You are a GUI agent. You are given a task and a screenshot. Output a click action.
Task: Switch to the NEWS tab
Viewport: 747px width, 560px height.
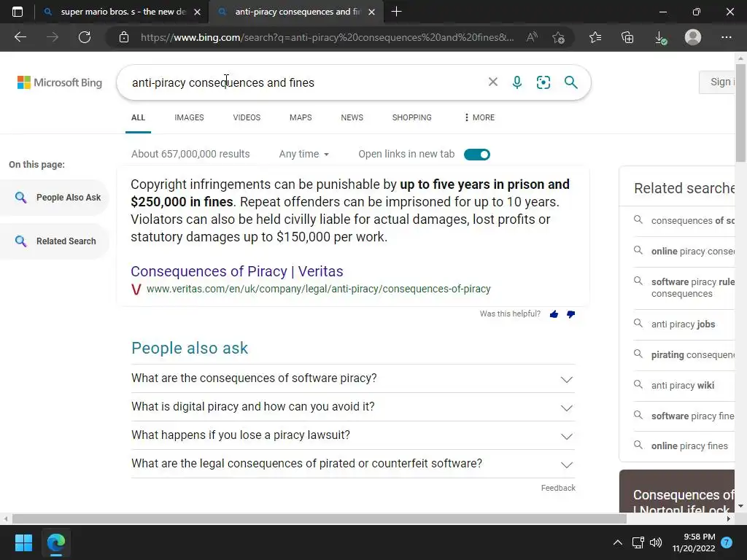pos(352,117)
